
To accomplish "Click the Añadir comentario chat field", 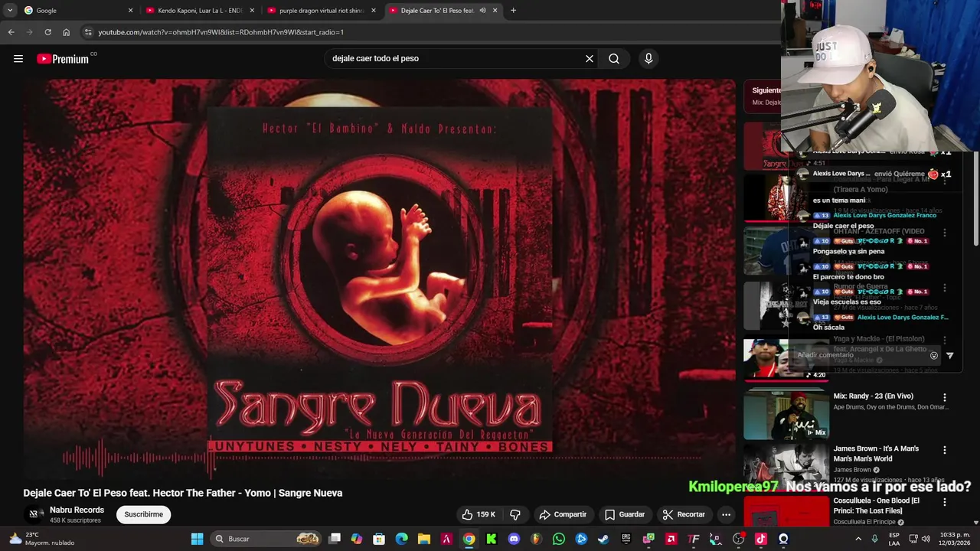I will pos(857,355).
